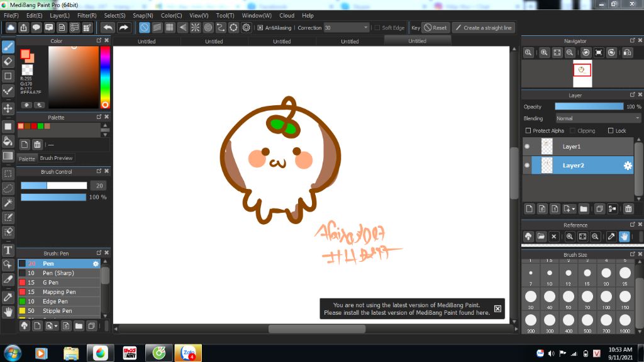The width and height of the screenshot is (644, 362).
Task: Zoom out using Navigator panel icon
Action: point(570,53)
